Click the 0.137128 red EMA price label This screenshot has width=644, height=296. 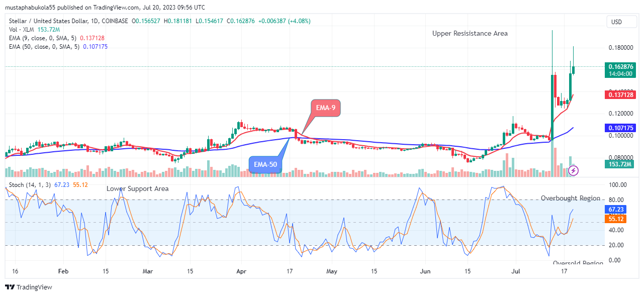tap(621, 94)
